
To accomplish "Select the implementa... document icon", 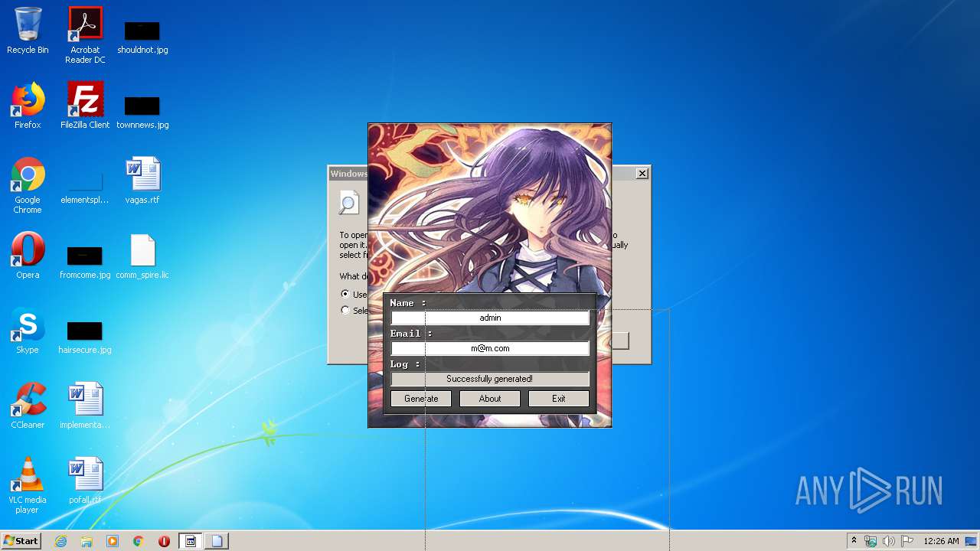I will click(x=85, y=406).
